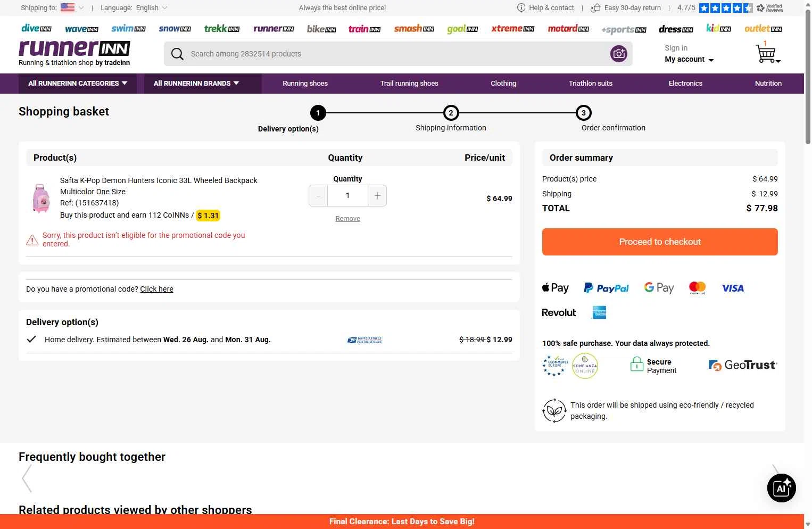Open the outletinn store logo
The image size is (812, 529).
[763, 29]
